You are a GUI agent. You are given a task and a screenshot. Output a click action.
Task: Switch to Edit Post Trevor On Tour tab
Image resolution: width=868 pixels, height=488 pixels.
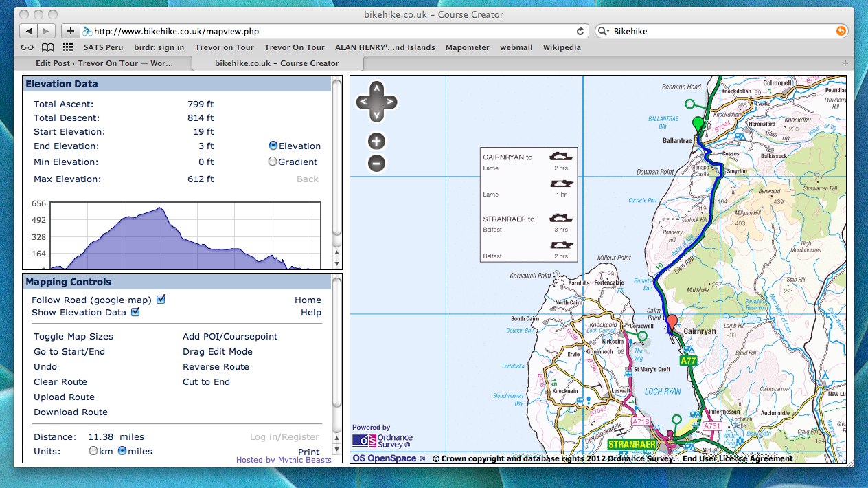coord(103,63)
